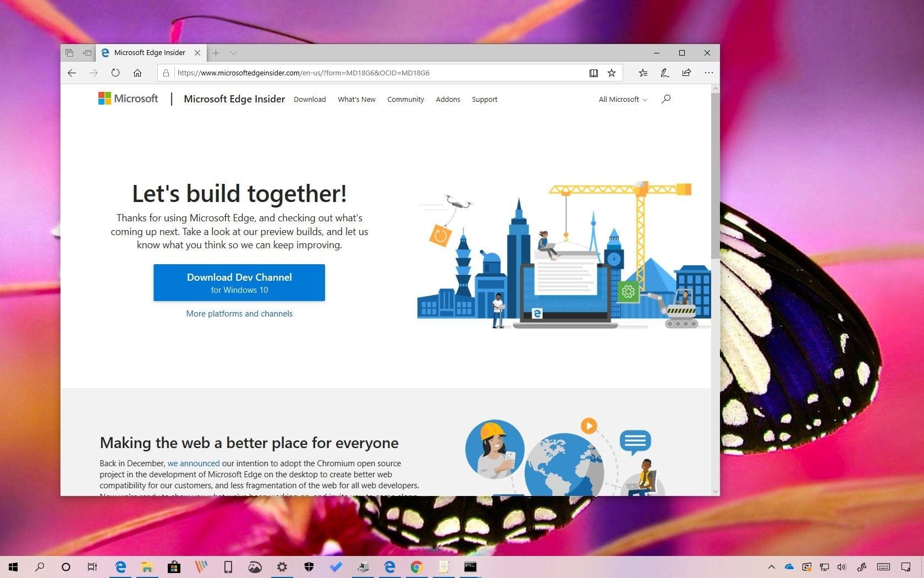Open taskbar search
The width and height of the screenshot is (924, 578).
click(40, 567)
